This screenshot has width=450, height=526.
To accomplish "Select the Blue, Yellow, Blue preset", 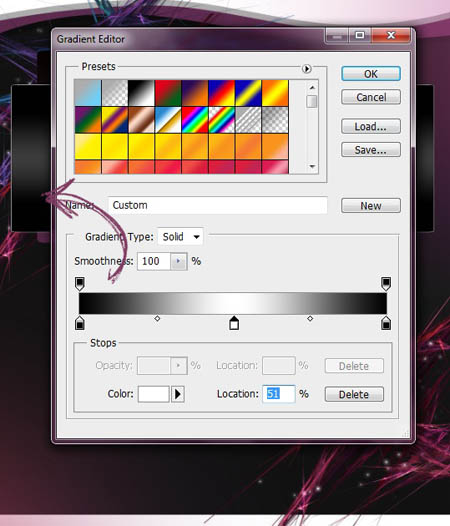I will point(248,93).
